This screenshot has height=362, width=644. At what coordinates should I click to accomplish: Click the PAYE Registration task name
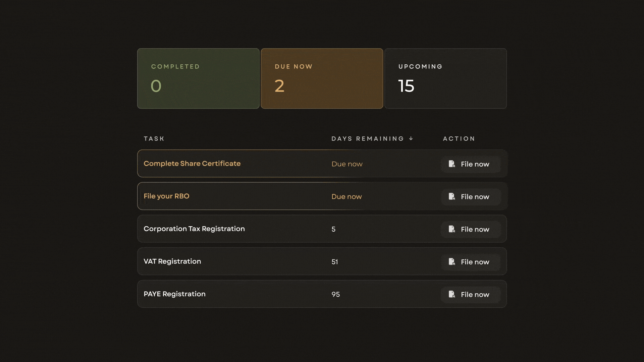point(174,294)
